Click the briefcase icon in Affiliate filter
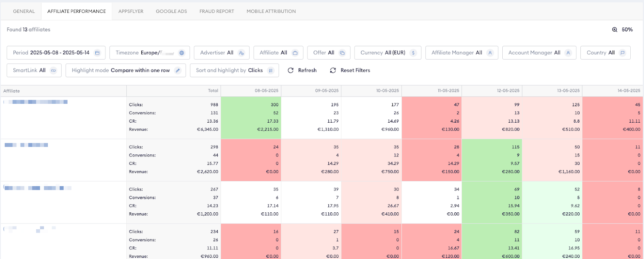 [295, 53]
